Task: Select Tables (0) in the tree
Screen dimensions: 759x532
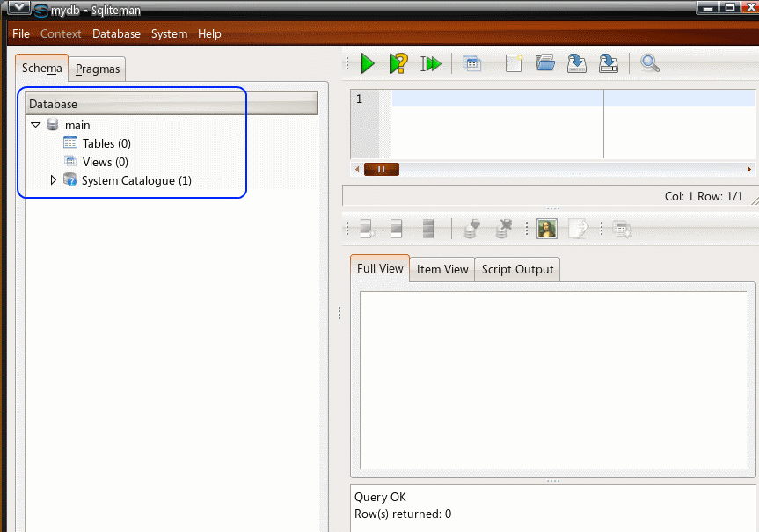Action: [x=106, y=143]
